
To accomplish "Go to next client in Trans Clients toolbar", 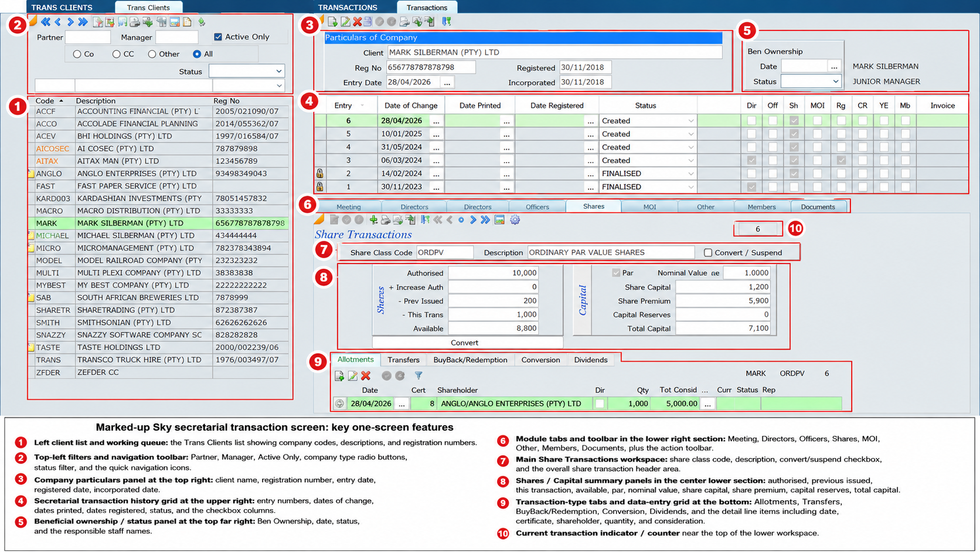I will tap(70, 22).
